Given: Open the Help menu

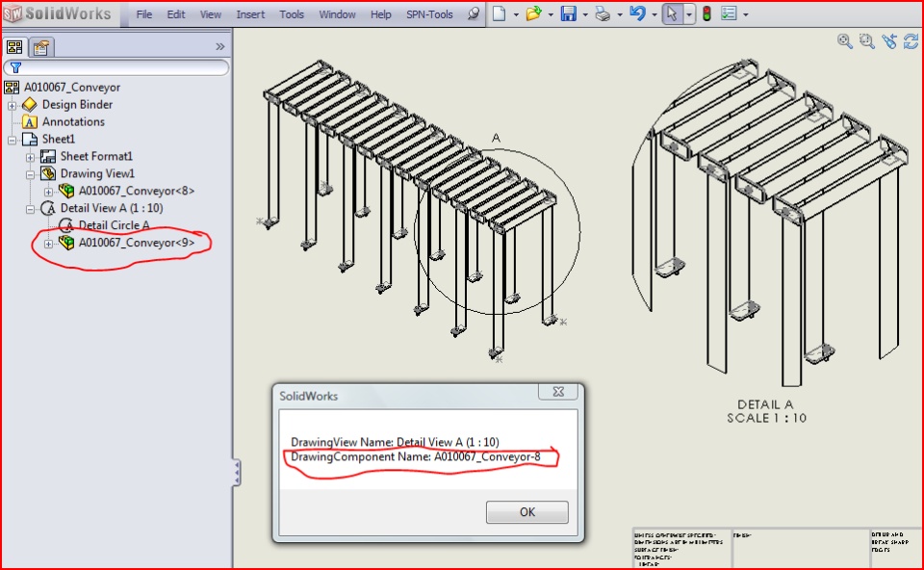Looking at the screenshot, I should pyautogui.click(x=381, y=14).
